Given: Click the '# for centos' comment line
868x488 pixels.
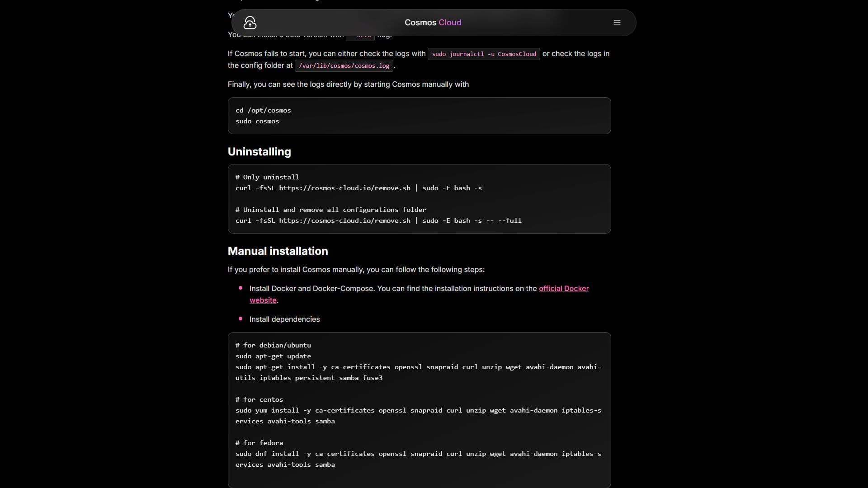Looking at the screenshot, I should click(259, 399).
